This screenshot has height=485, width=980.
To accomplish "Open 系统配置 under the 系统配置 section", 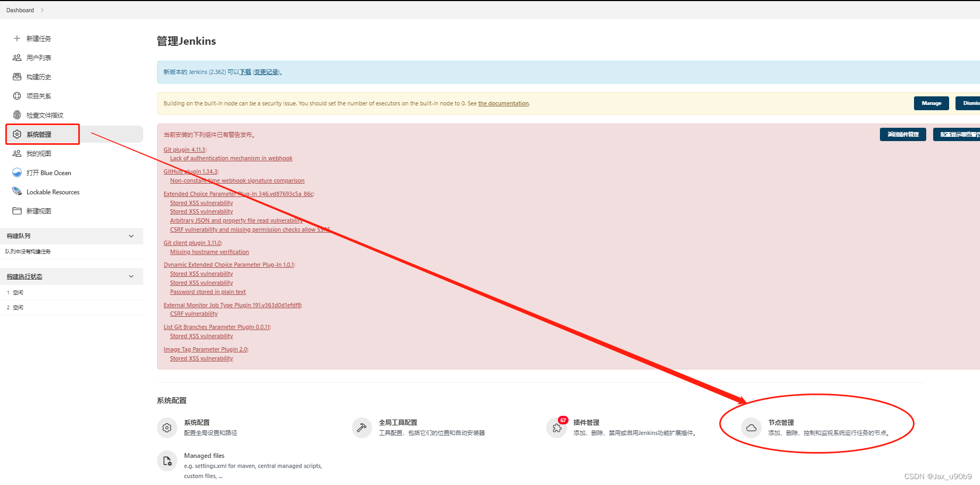I will click(x=197, y=422).
